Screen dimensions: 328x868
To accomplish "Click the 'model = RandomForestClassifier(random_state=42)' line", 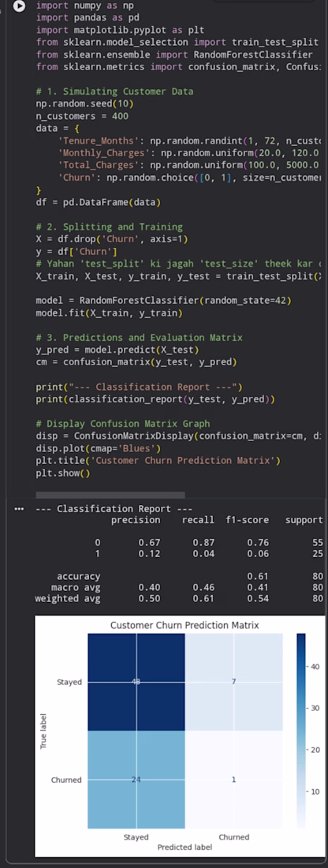I will tap(163, 300).
